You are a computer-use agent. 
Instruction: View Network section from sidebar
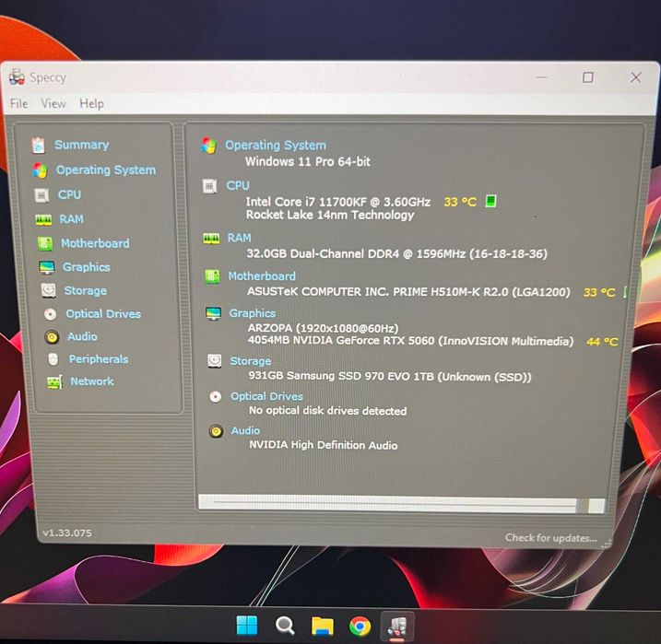(92, 381)
